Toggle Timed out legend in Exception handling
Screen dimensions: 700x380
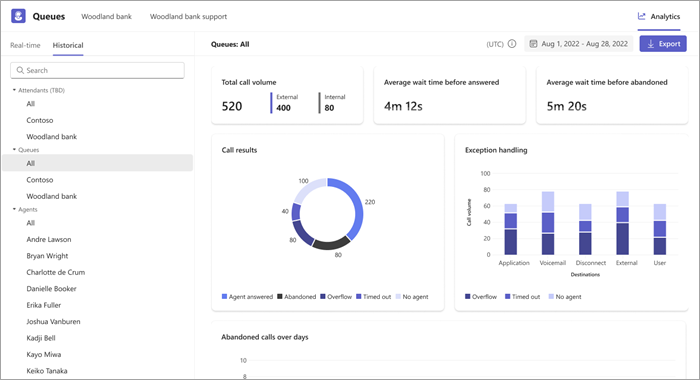(x=522, y=296)
